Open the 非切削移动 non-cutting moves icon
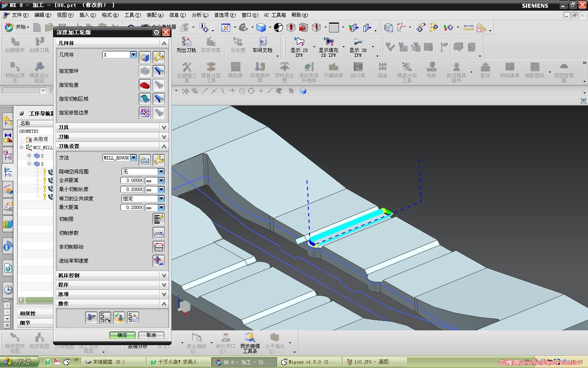 coord(158,247)
